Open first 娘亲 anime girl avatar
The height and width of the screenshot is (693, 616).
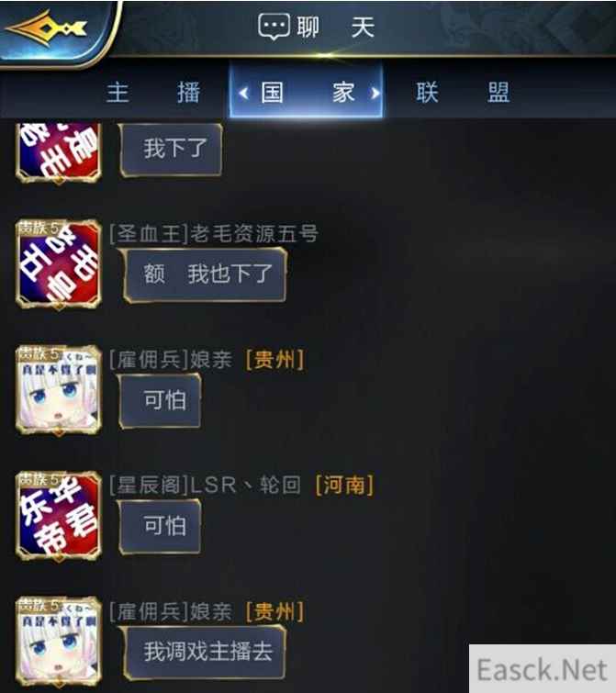[x=59, y=390]
